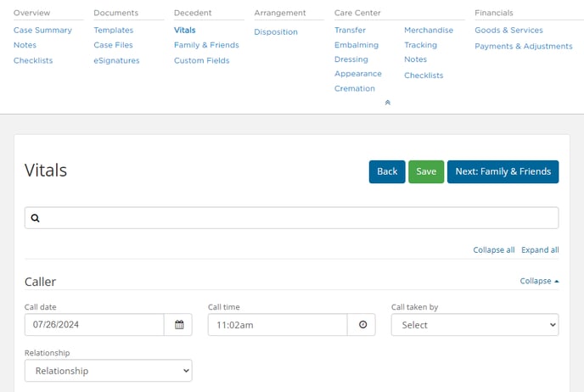Viewport: 584px width, 392px height.
Task: Open Cremation in Care Center
Action: pyautogui.click(x=355, y=88)
